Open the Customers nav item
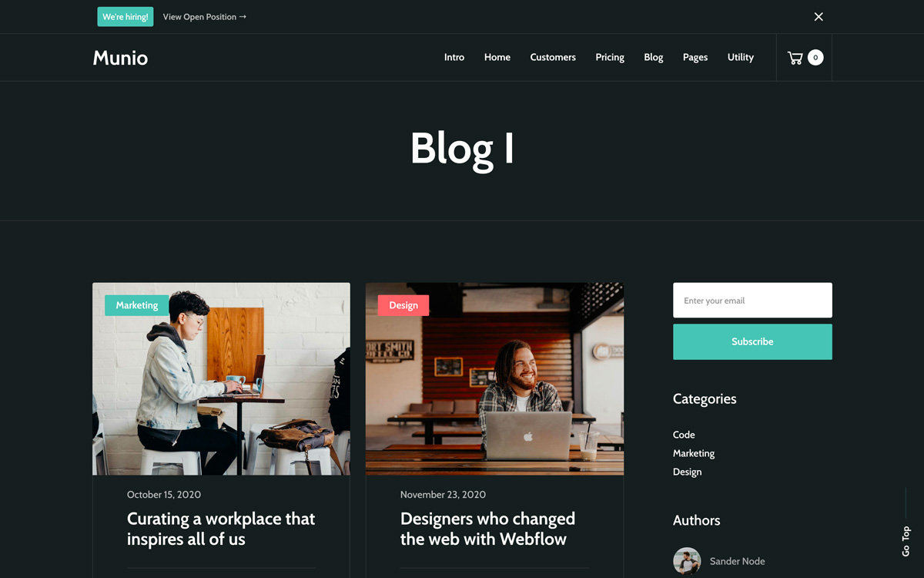Viewport: 924px width, 578px height. pyautogui.click(x=553, y=57)
